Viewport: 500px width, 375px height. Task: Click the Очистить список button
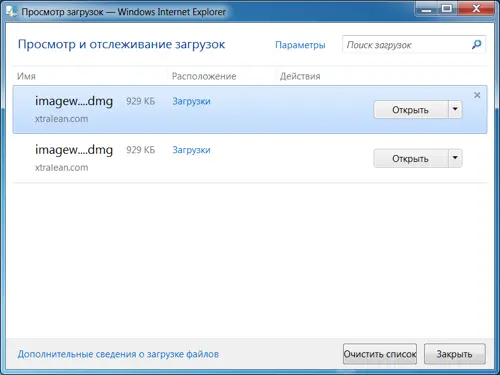point(380,354)
